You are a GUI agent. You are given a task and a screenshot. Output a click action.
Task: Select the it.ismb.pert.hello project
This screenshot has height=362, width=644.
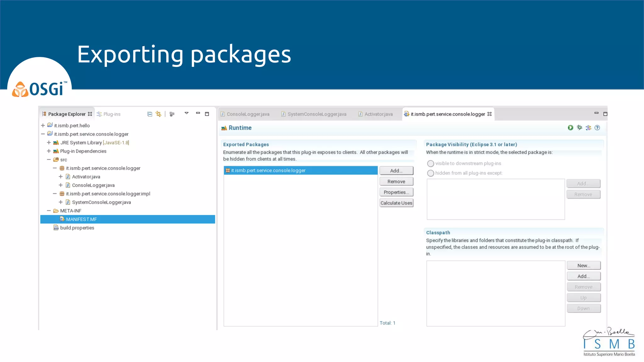(69, 125)
